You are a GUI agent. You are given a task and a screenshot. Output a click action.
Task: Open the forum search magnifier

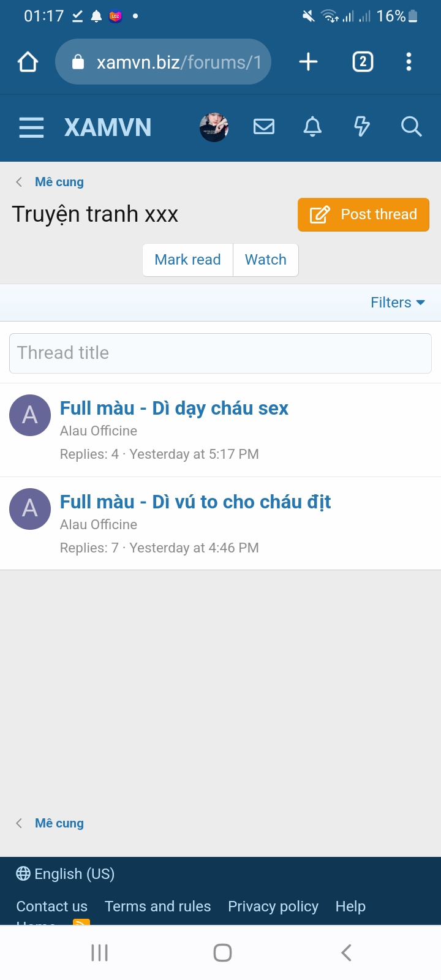411,127
